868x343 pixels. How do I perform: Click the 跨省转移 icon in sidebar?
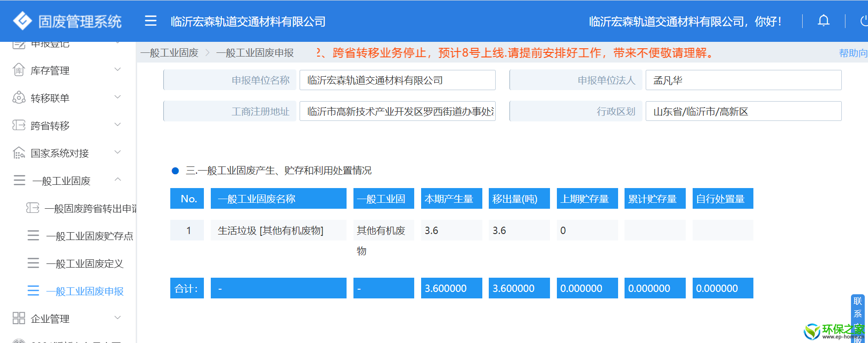click(x=18, y=125)
